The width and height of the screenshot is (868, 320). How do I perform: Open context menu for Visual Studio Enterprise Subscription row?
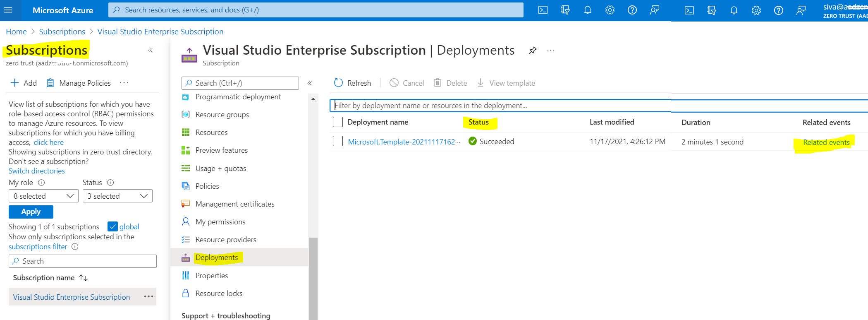tap(149, 297)
